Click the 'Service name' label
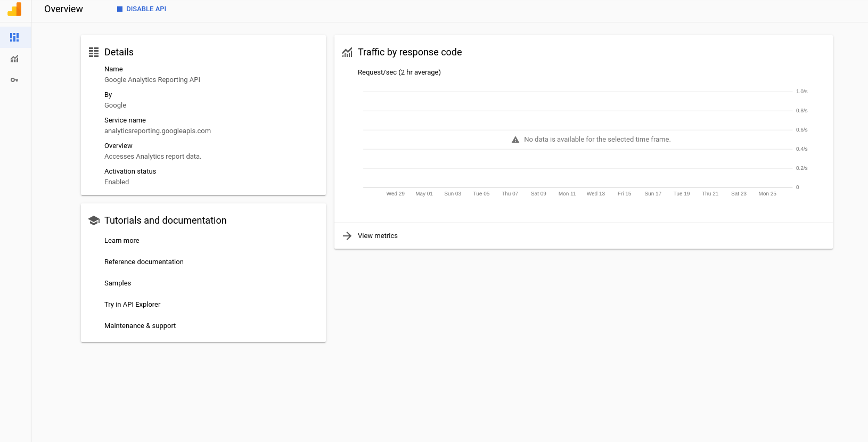868x442 pixels. tap(125, 120)
